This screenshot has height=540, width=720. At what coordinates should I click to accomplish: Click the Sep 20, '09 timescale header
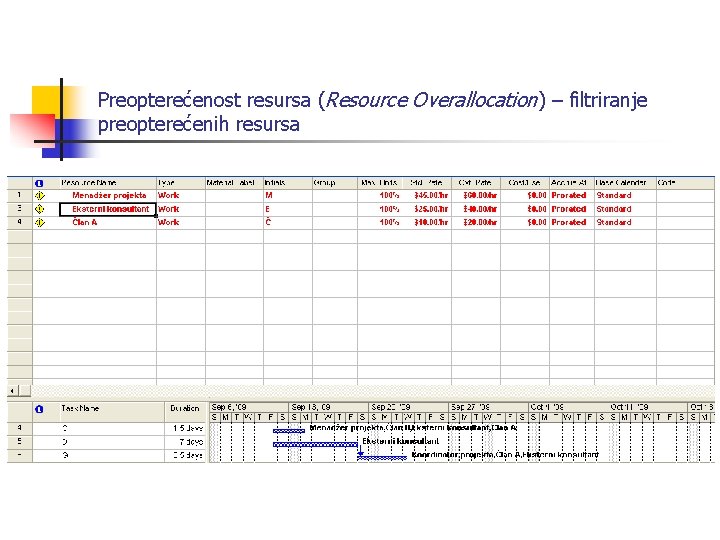[409, 407]
